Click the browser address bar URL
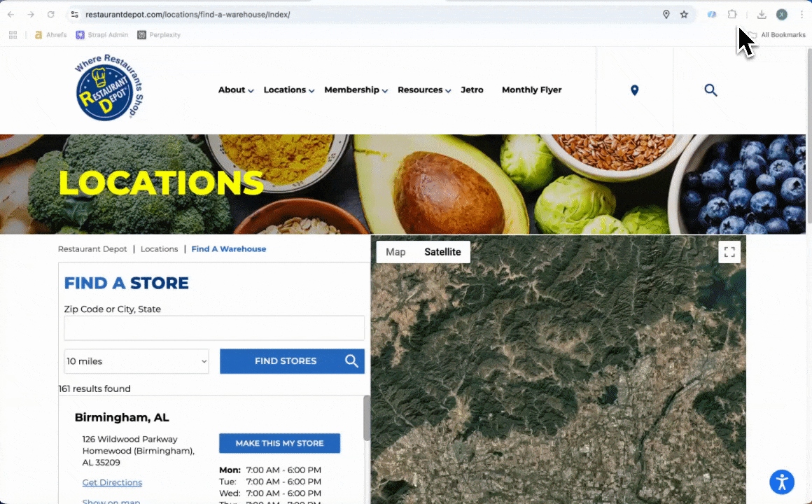Screen dimensions: 812x504 pos(188,15)
